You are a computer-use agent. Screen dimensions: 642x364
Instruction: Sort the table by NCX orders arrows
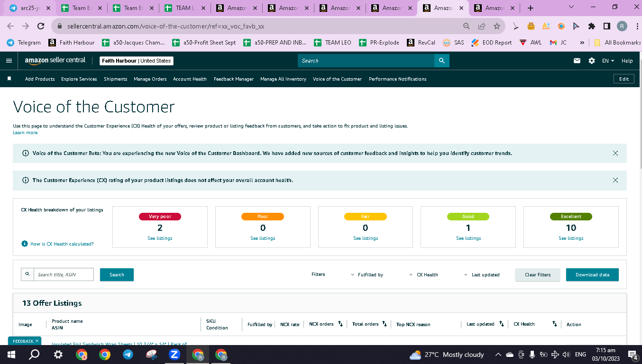pos(340,324)
